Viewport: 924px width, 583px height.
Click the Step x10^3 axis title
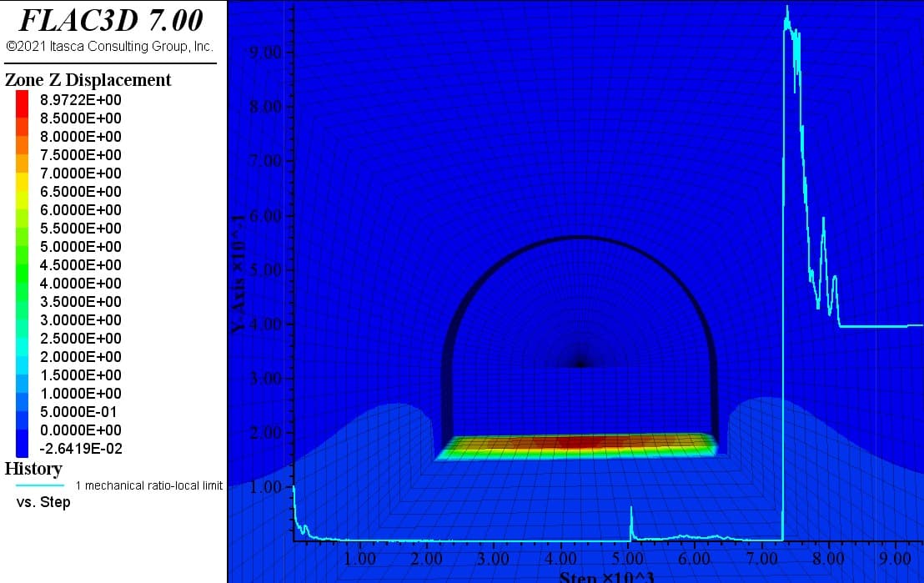point(606,577)
